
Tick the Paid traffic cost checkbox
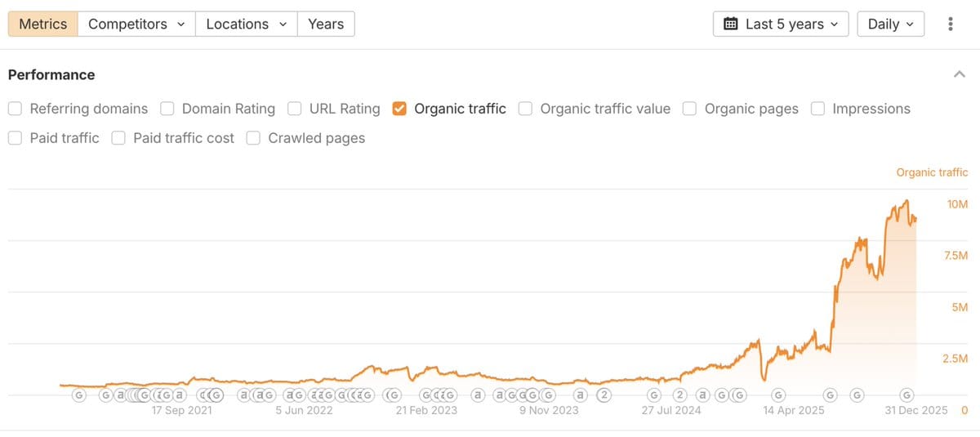pyautogui.click(x=118, y=138)
